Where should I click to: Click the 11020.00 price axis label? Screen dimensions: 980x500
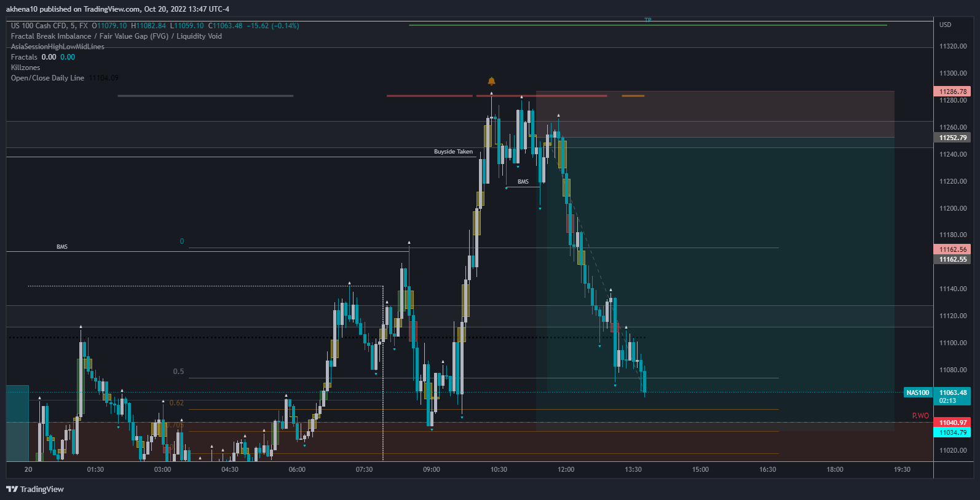tap(953, 451)
